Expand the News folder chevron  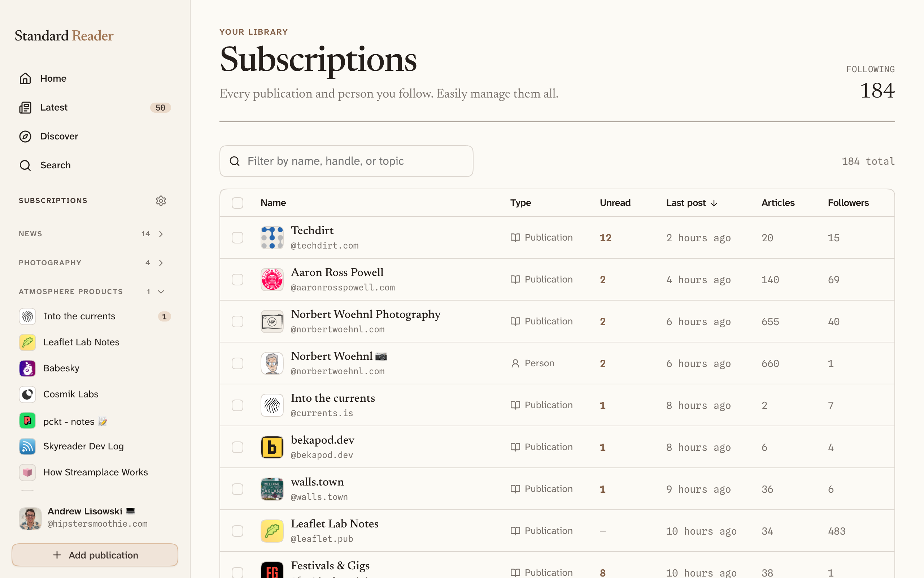pyautogui.click(x=161, y=234)
